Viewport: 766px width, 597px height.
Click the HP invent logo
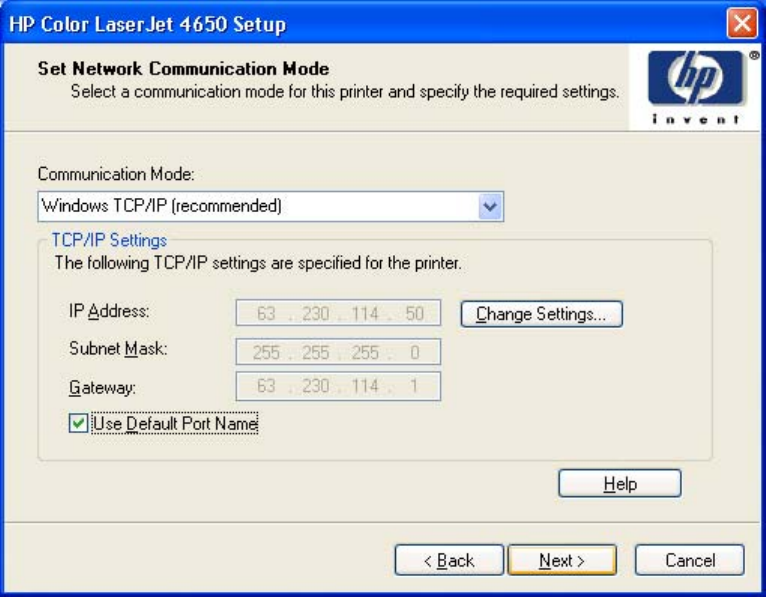coord(696,87)
